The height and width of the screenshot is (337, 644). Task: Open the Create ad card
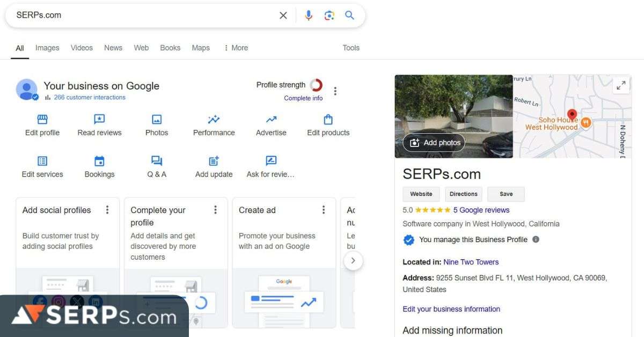(284, 262)
